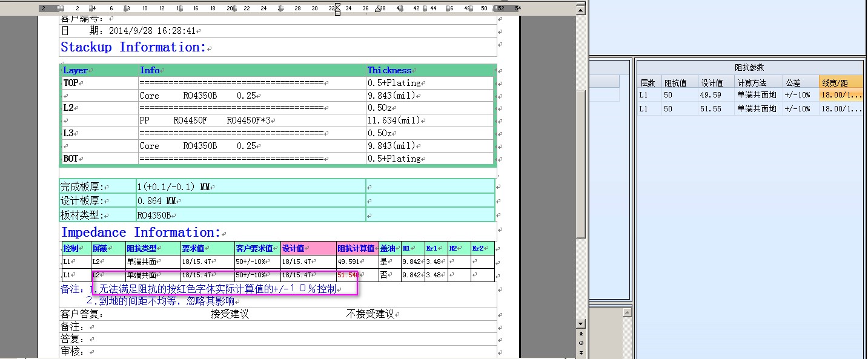Viewport: 868px width, 359px height.
Task: Click the PP RO4450F RO4450F*3 info cell
Action: coord(252,120)
